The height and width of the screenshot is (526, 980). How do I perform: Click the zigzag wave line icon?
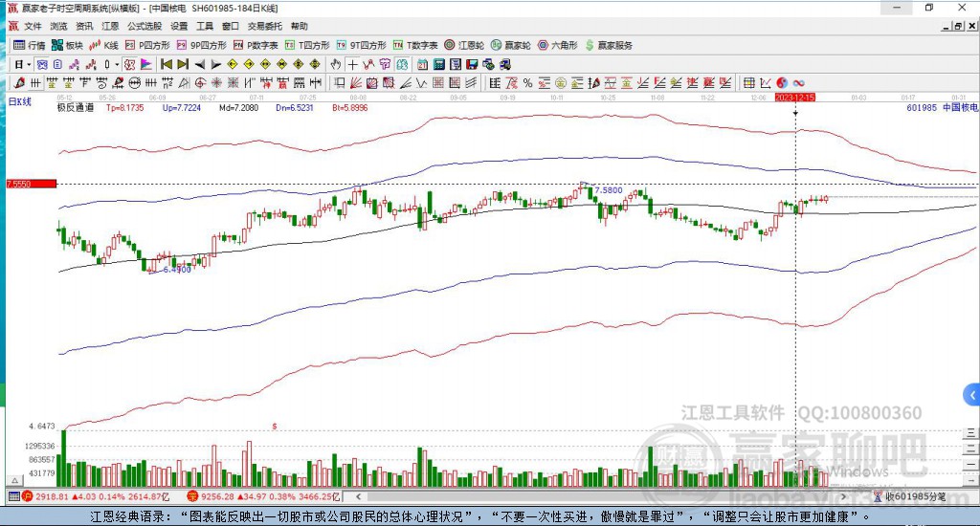422,83
